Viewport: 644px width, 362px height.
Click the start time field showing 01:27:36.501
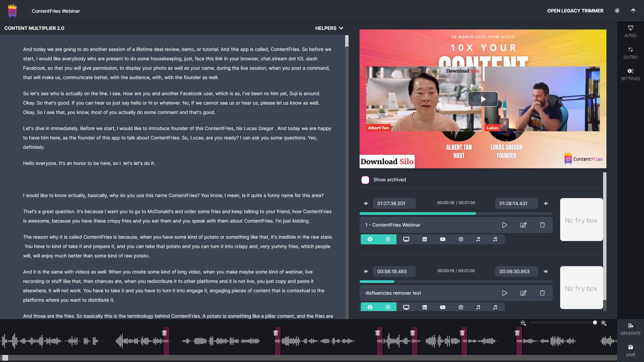point(394,203)
